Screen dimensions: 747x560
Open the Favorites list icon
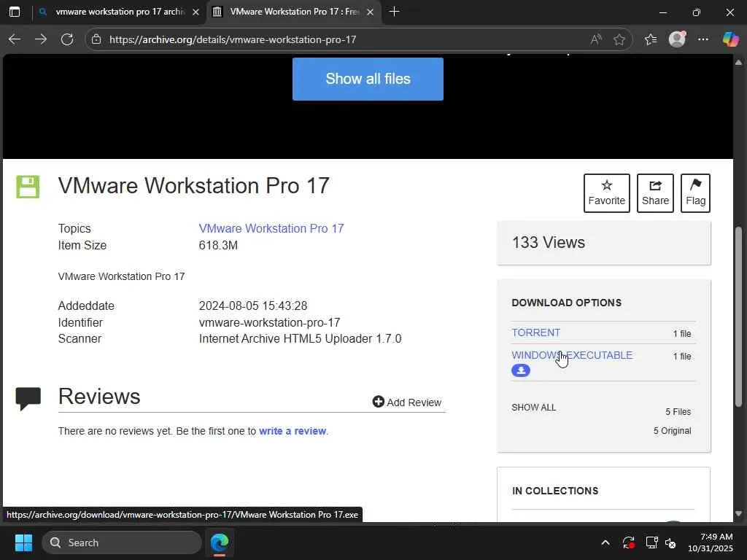click(x=651, y=39)
